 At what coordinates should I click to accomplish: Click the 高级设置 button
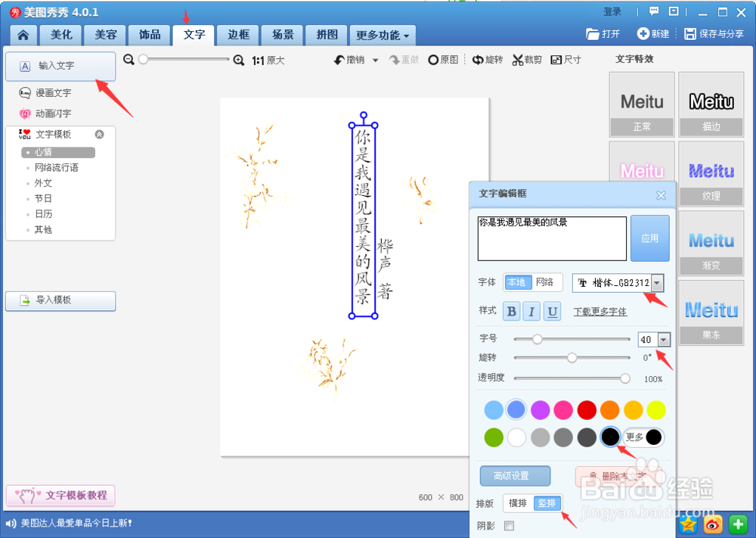click(515, 476)
